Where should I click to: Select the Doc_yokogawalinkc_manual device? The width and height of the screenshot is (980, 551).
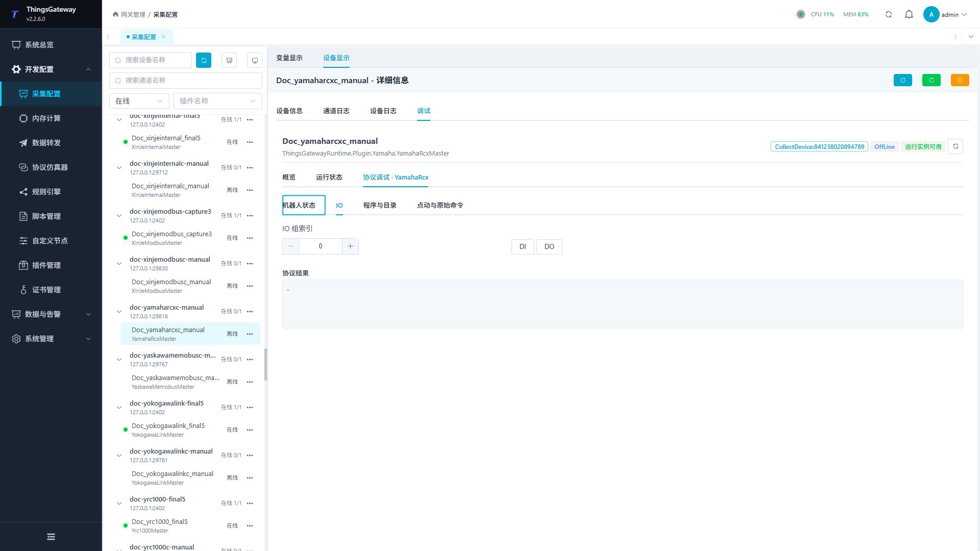point(190,478)
